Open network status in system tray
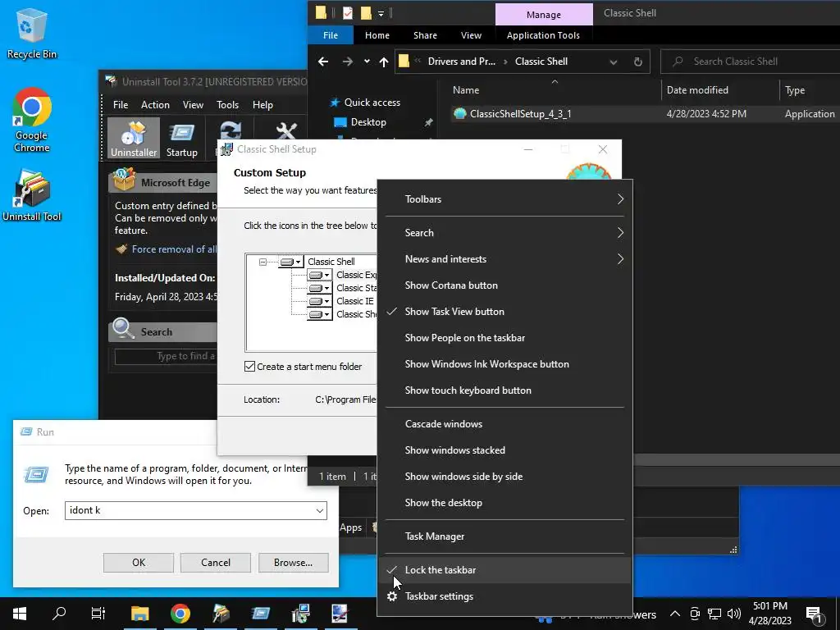 (714, 614)
